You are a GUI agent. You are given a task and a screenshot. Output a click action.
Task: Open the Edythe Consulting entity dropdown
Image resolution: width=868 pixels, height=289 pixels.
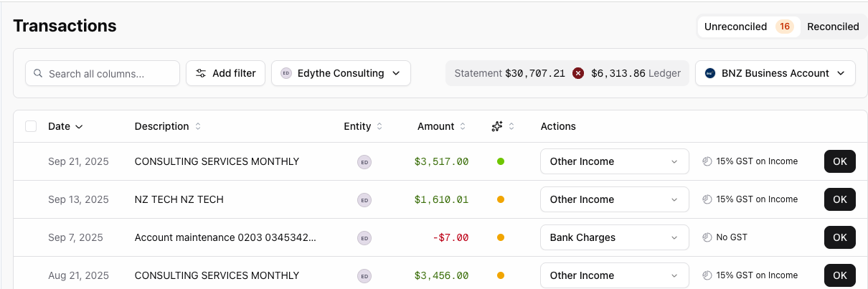click(341, 73)
